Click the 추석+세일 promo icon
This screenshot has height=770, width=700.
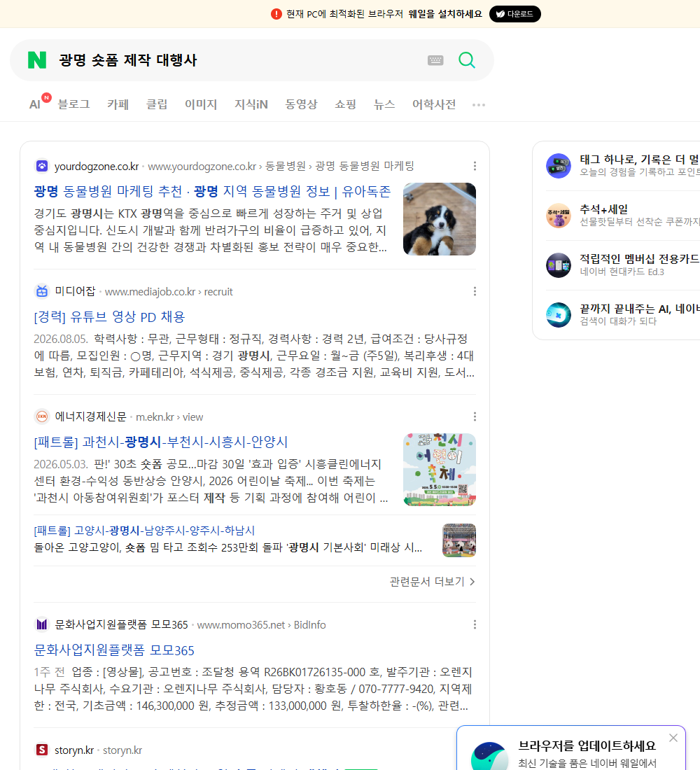coord(559,215)
